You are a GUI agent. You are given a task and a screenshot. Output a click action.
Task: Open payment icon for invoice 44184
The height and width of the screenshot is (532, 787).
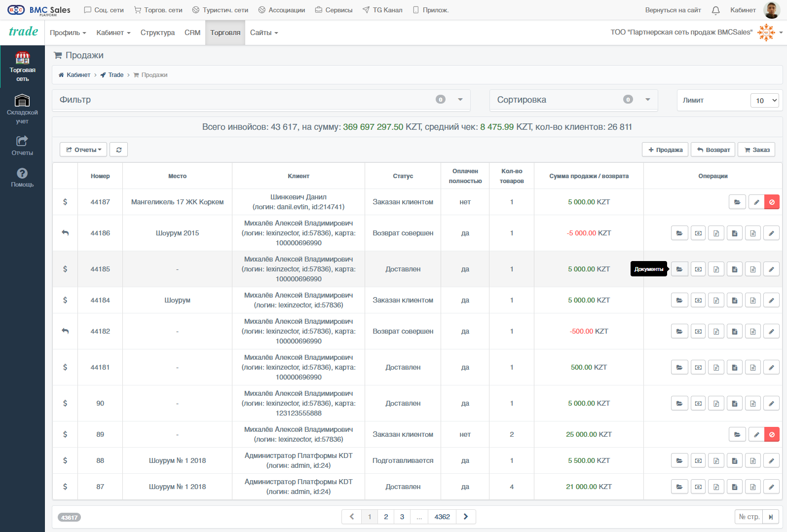[698, 300]
